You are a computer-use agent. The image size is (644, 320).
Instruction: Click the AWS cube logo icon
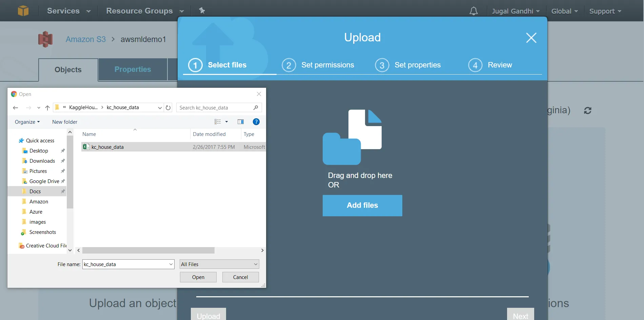[x=23, y=11]
